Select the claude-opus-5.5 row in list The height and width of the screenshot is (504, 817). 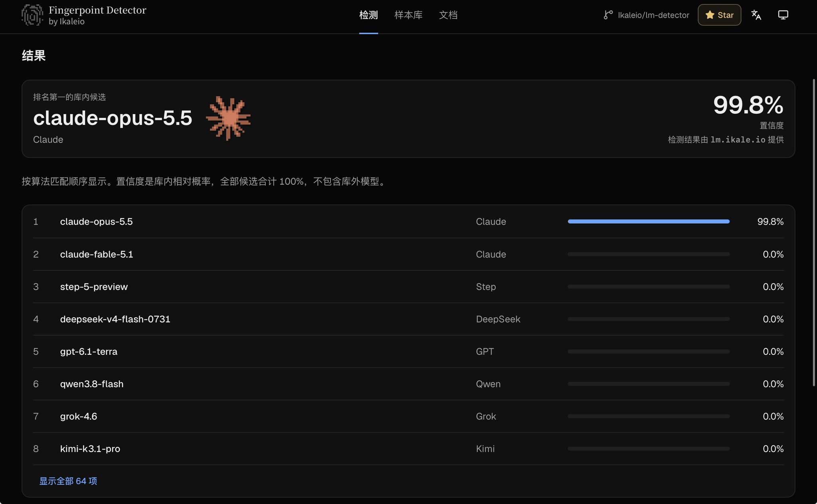click(x=408, y=221)
